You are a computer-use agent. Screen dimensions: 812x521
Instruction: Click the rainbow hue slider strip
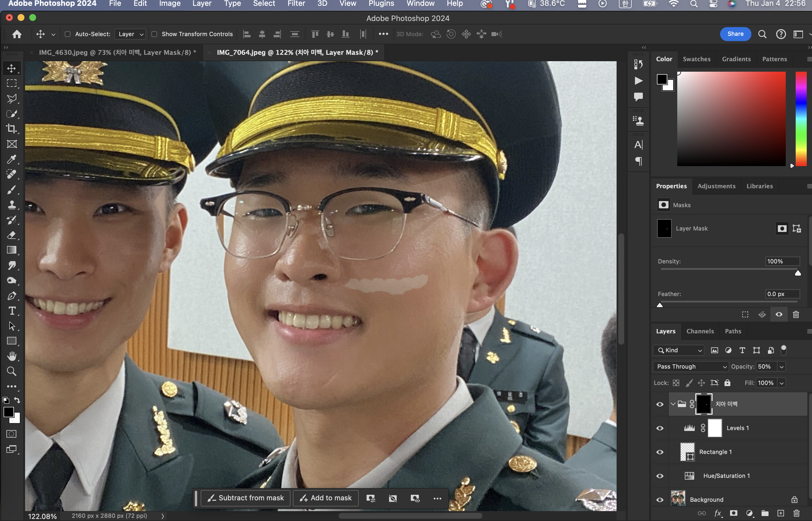click(801, 118)
